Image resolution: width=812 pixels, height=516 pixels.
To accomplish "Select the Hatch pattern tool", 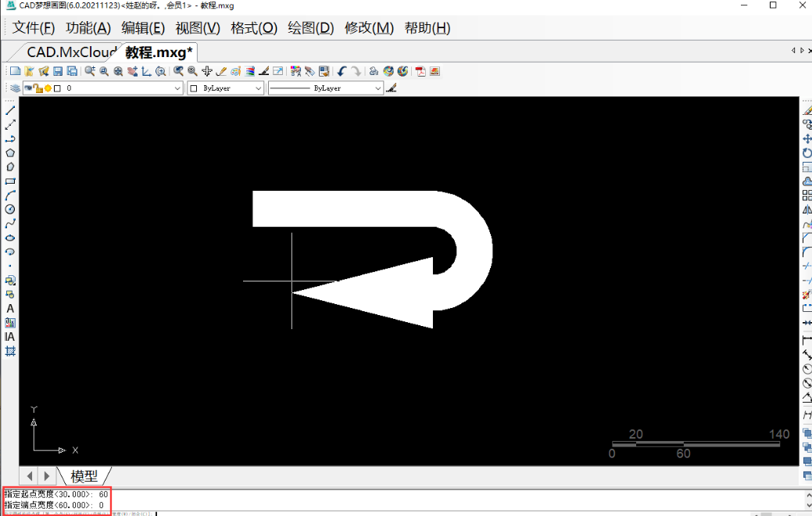I will coord(10,351).
